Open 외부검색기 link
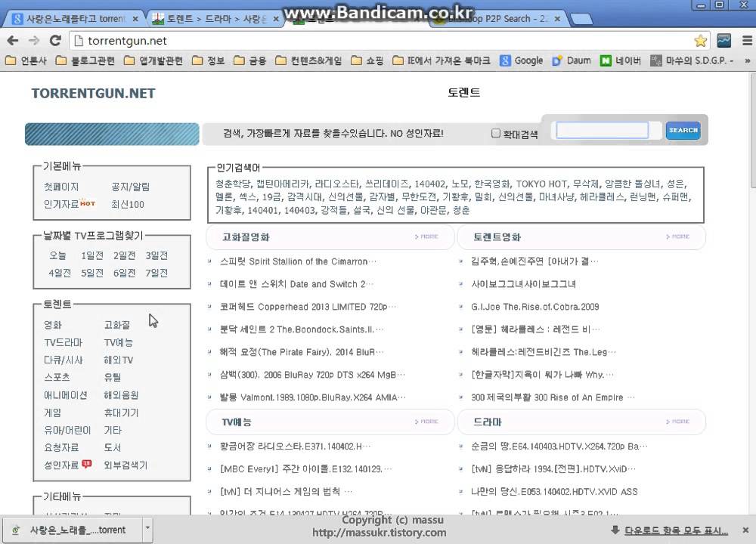Viewport: 756px width, 544px height. pyautogui.click(x=125, y=465)
